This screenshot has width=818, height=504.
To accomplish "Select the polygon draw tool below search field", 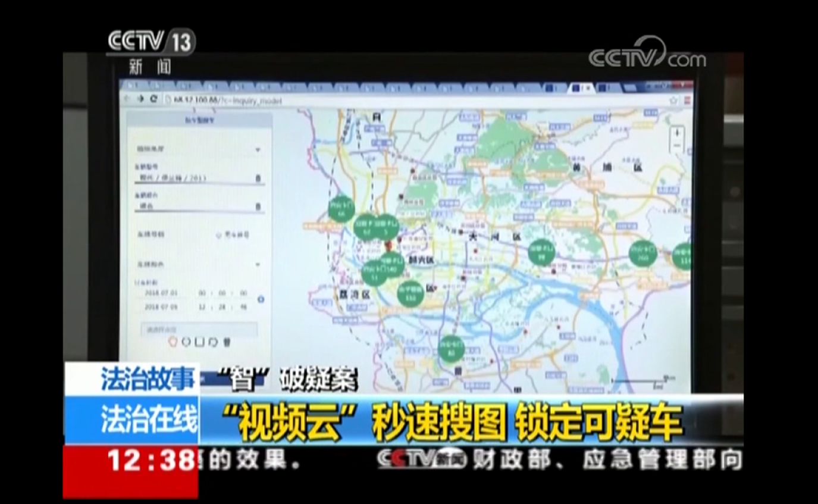I will pos(174,342).
